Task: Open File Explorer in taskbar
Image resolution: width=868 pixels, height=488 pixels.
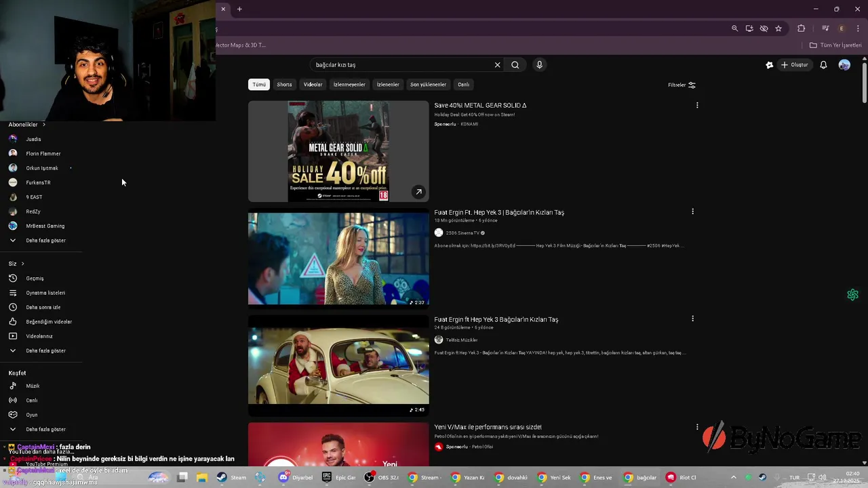Action: click(202, 477)
